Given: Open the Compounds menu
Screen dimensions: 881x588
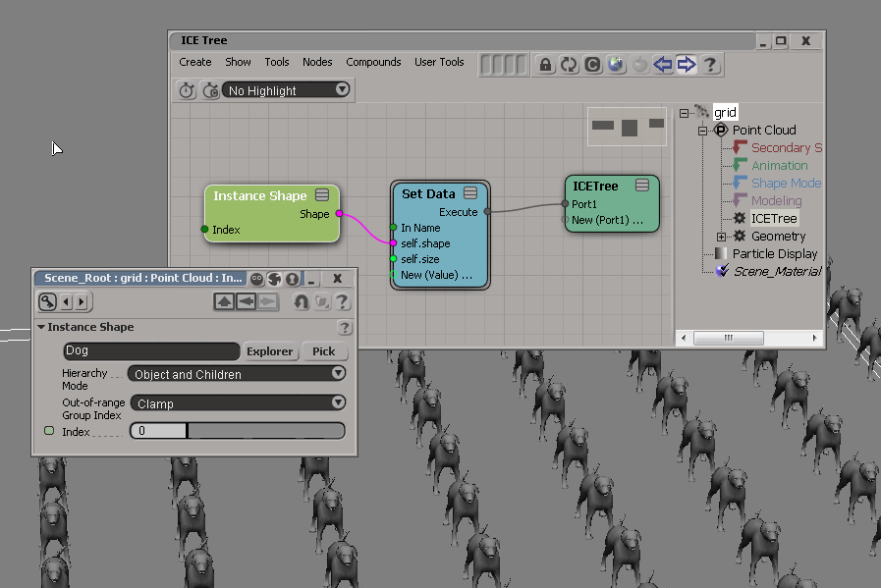Looking at the screenshot, I should click(373, 62).
